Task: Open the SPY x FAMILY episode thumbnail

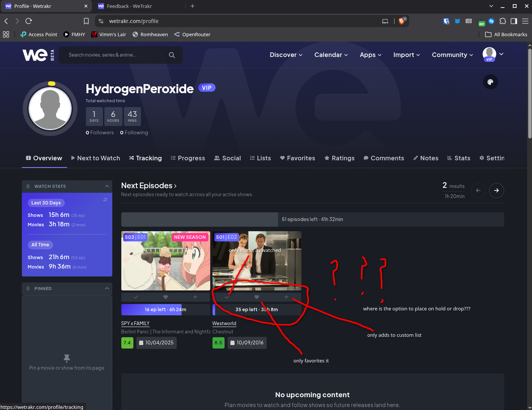Action: coord(166,261)
